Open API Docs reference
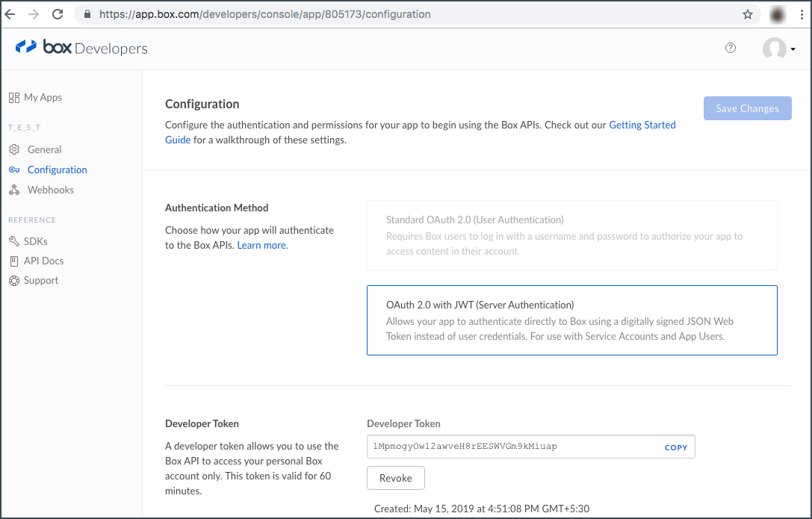This screenshot has height=519, width=812. (x=43, y=261)
